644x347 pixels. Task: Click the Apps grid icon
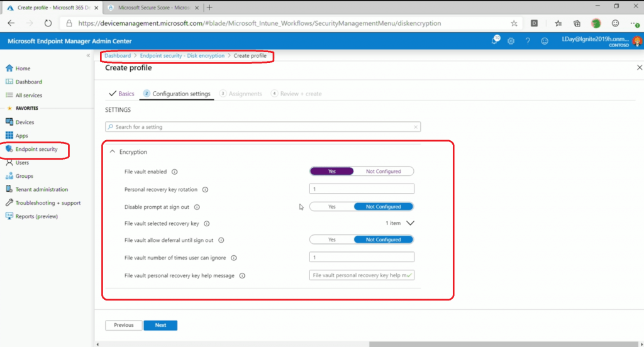(x=9, y=135)
